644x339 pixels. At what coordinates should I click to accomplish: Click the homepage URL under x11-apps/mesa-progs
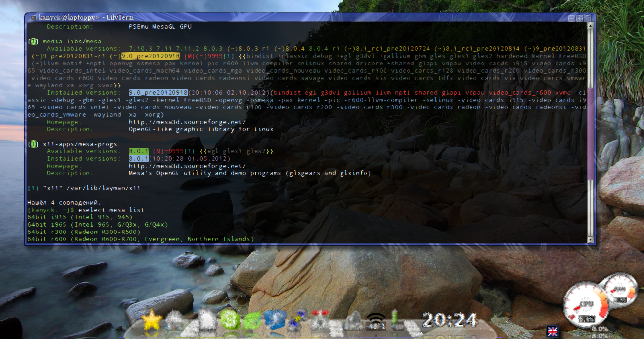[187, 166]
